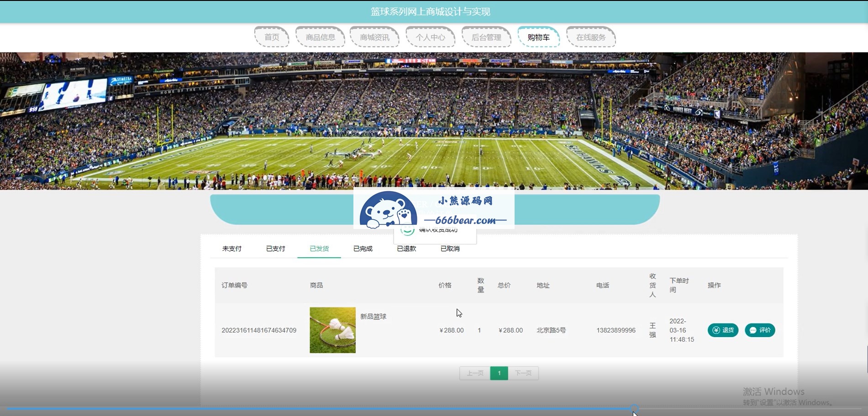The height and width of the screenshot is (416, 868).
Task: Open 个人中心 from the navigation bar
Action: [x=430, y=37]
